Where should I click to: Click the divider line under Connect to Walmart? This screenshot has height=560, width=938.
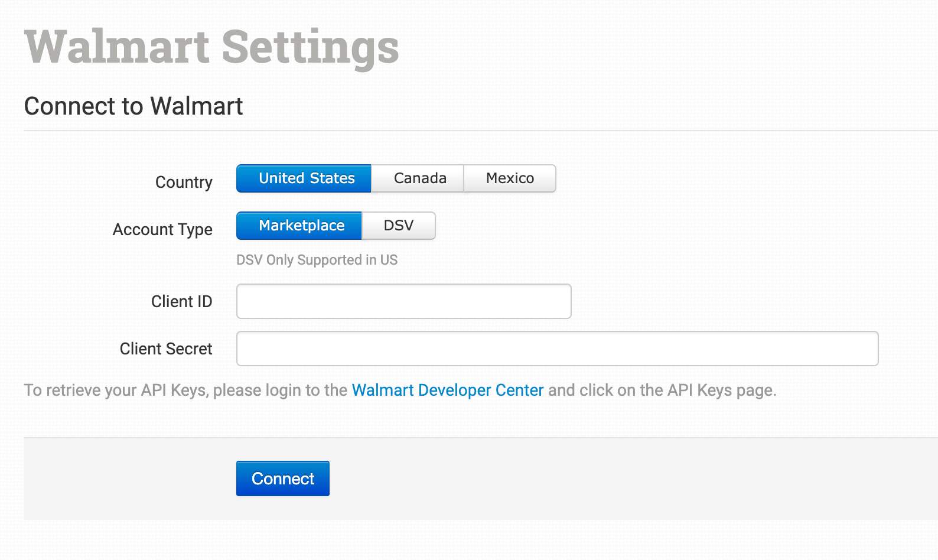(481, 131)
